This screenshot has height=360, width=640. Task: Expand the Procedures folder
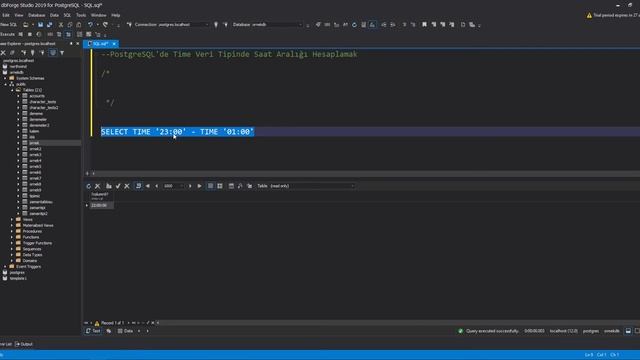coord(12,231)
